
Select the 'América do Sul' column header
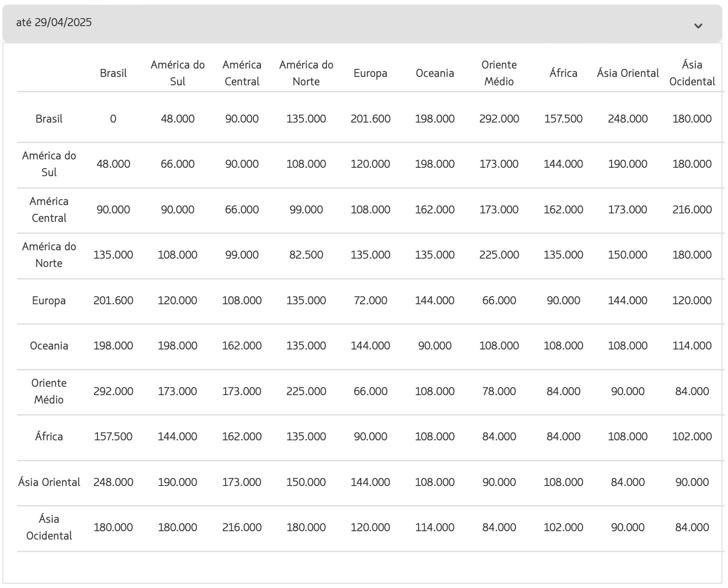pyautogui.click(x=178, y=73)
